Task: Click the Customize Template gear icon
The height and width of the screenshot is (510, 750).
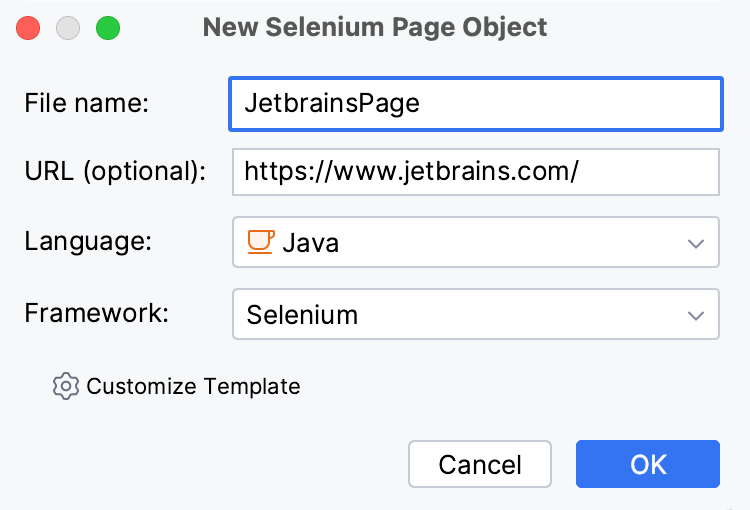Action: coord(65,386)
